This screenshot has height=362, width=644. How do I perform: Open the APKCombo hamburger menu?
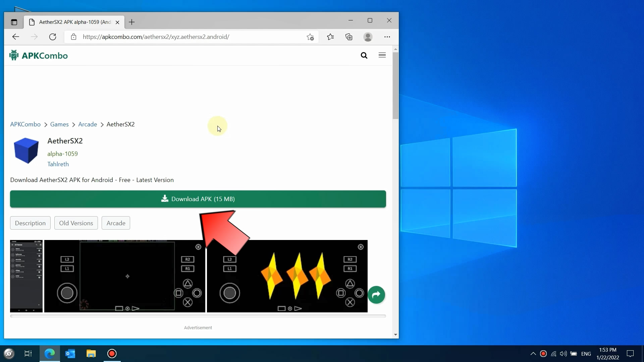point(382,55)
